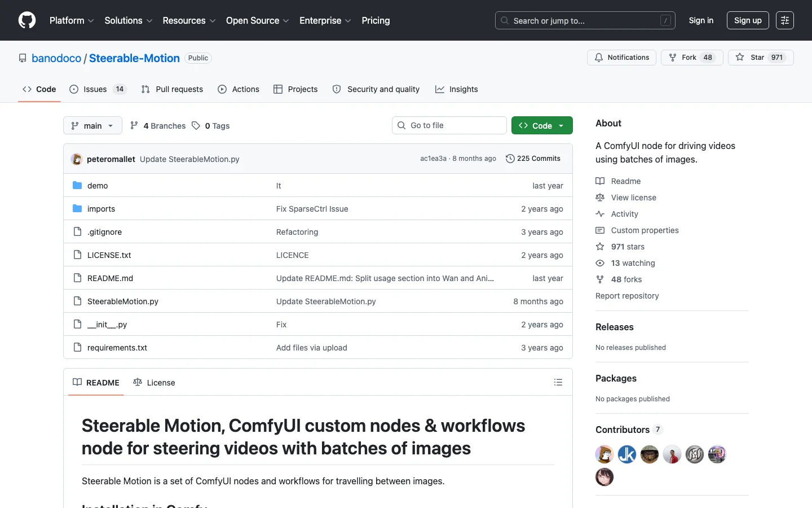The height and width of the screenshot is (508, 812).
Task: Click the branch icon beside 4 Branches
Action: coord(134,125)
